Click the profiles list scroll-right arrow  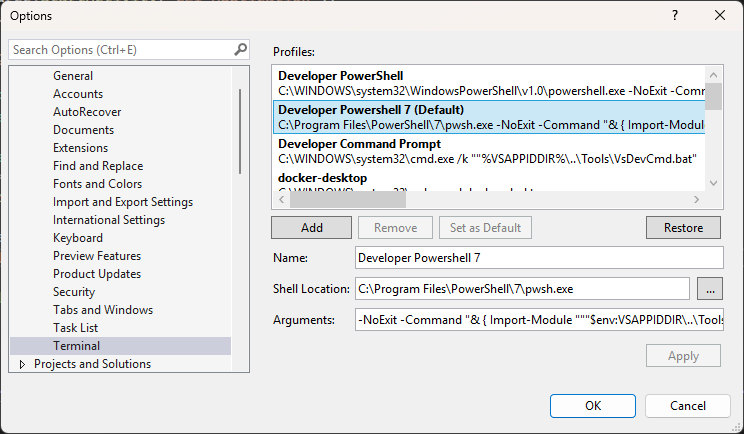pyautogui.click(x=697, y=200)
